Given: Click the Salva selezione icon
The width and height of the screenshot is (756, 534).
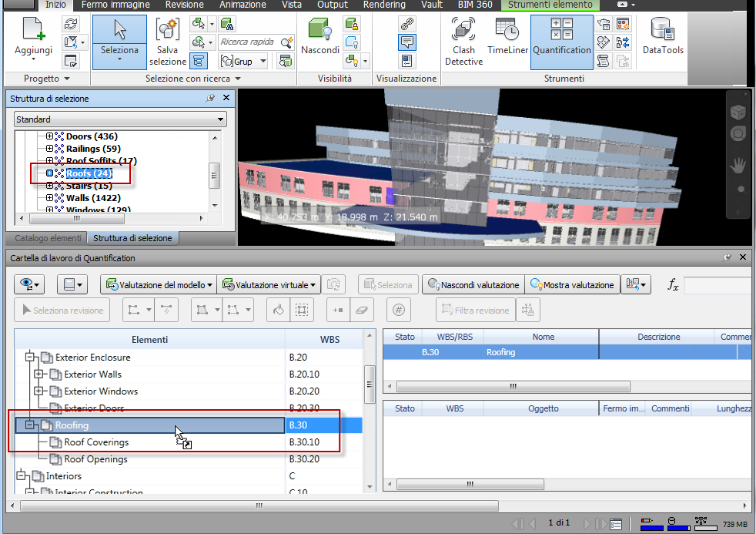Looking at the screenshot, I should [x=167, y=29].
